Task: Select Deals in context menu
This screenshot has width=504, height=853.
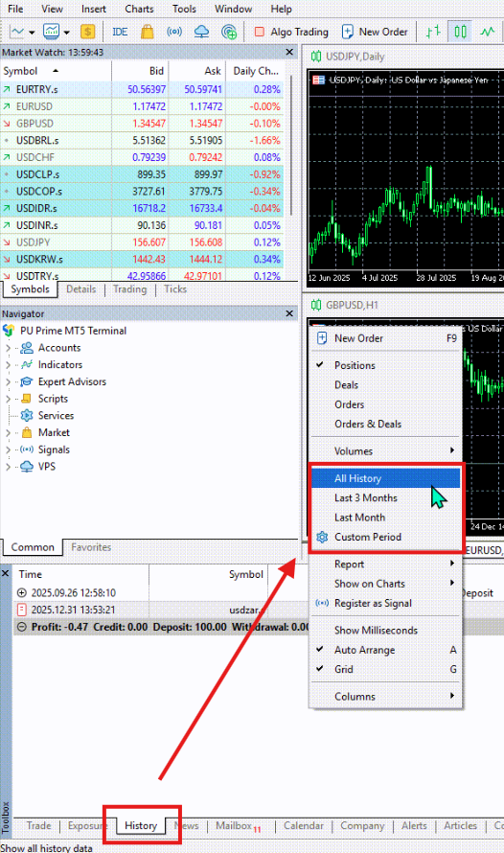Action: [386, 385]
